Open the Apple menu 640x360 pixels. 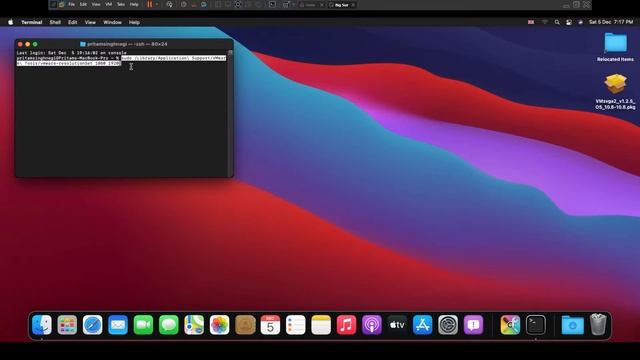coord(11,22)
